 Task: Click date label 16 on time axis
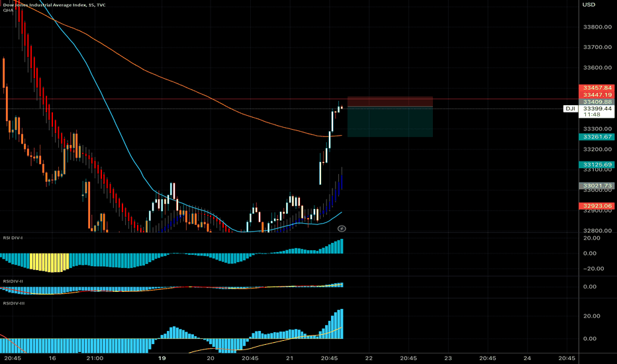[x=52, y=358]
